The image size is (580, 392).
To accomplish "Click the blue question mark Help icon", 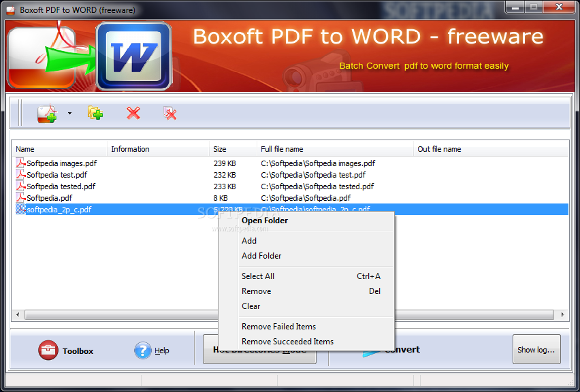I will (x=143, y=350).
